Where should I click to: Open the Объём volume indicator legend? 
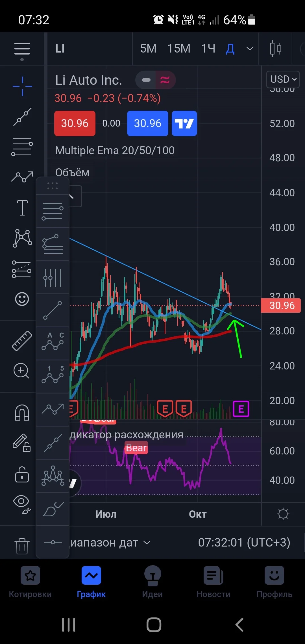click(x=72, y=172)
